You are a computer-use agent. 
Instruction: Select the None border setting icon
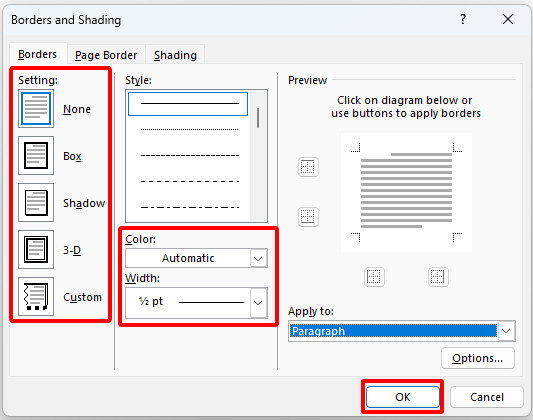pyautogui.click(x=36, y=109)
